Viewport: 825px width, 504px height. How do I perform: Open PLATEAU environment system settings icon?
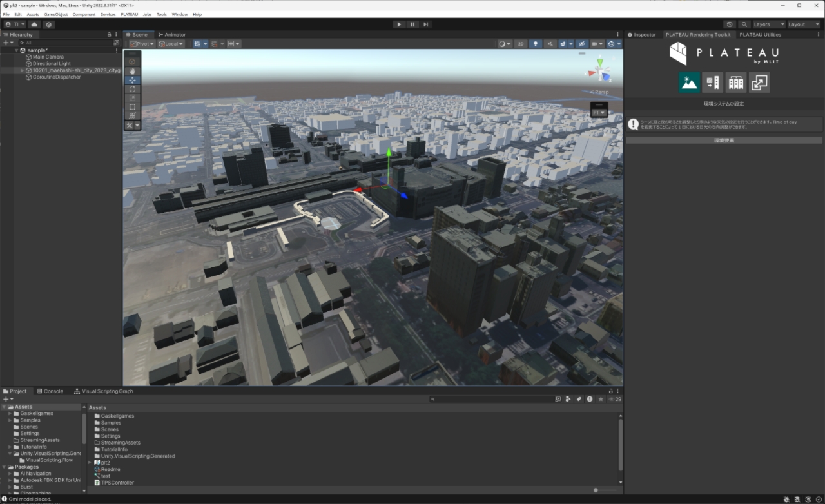[689, 82]
